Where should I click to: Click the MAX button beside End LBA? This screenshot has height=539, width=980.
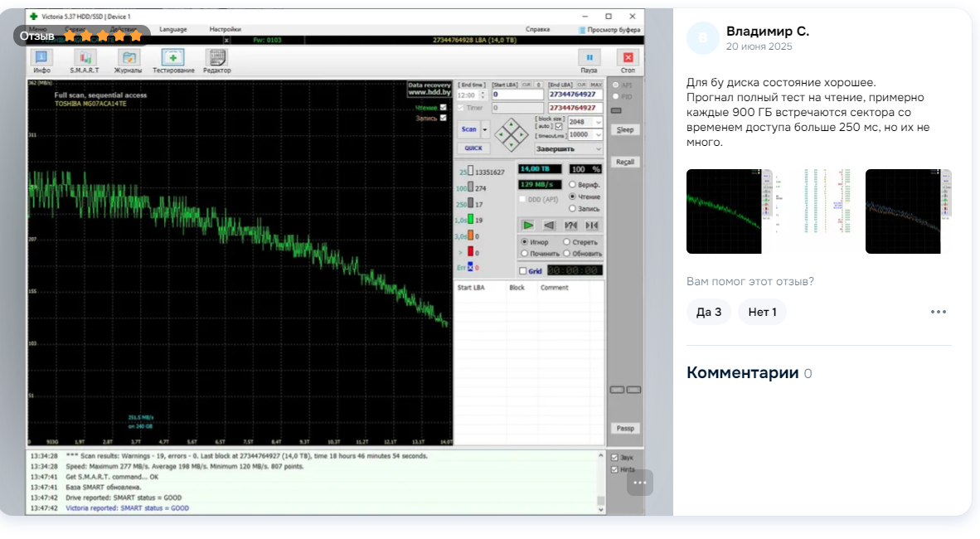click(596, 85)
